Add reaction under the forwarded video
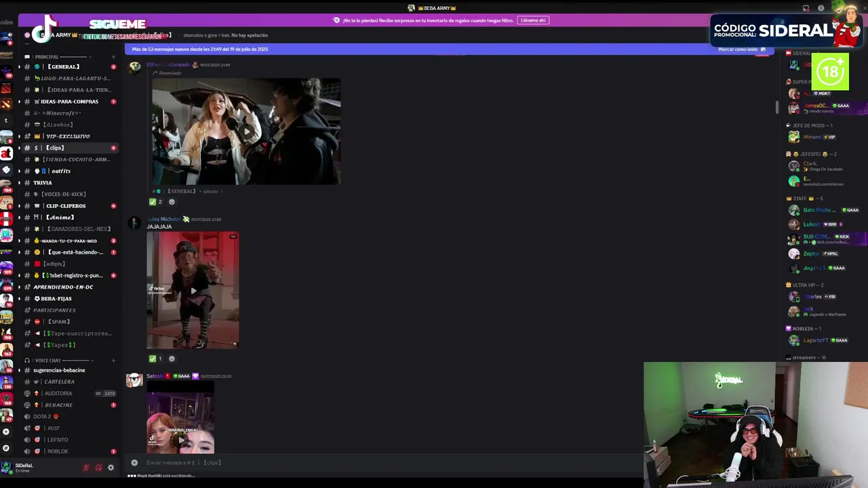Viewport: 868px width, 488px height. [x=172, y=201]
